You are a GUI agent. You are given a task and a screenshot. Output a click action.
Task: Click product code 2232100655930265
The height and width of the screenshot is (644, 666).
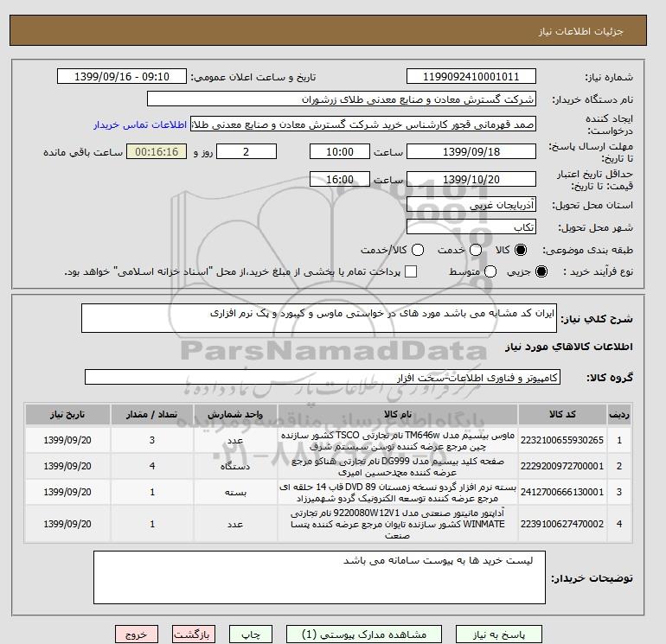(562, 440)
